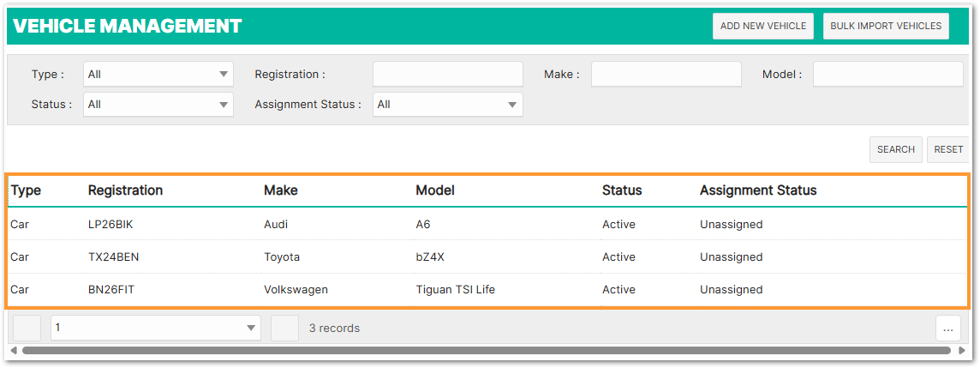Click the ADD NEW VEHICLE button

762,26
